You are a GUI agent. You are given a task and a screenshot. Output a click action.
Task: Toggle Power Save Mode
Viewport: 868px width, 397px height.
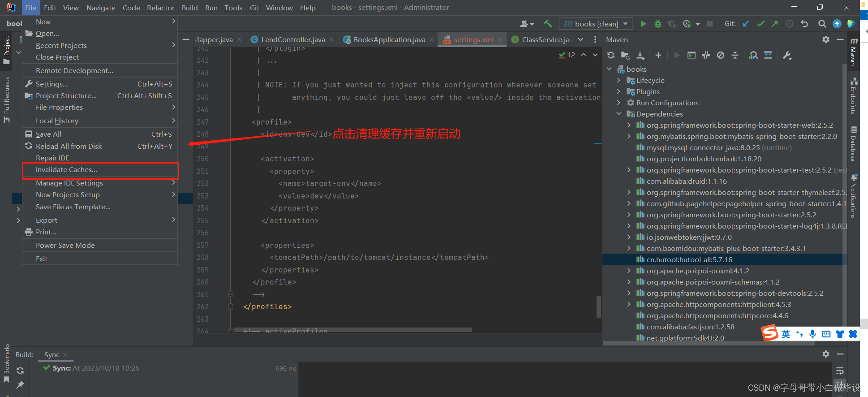coord(65,245)
